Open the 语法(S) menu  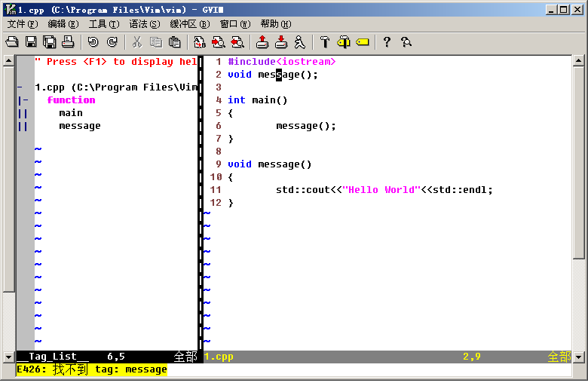[x=145, y=24]
